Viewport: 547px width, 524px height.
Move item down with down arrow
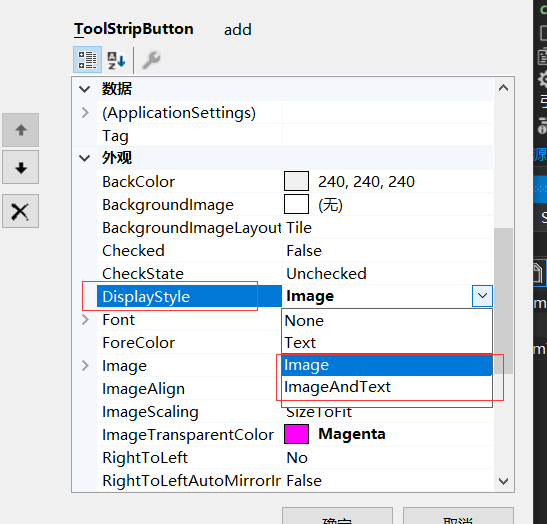(x=21, y=167)
